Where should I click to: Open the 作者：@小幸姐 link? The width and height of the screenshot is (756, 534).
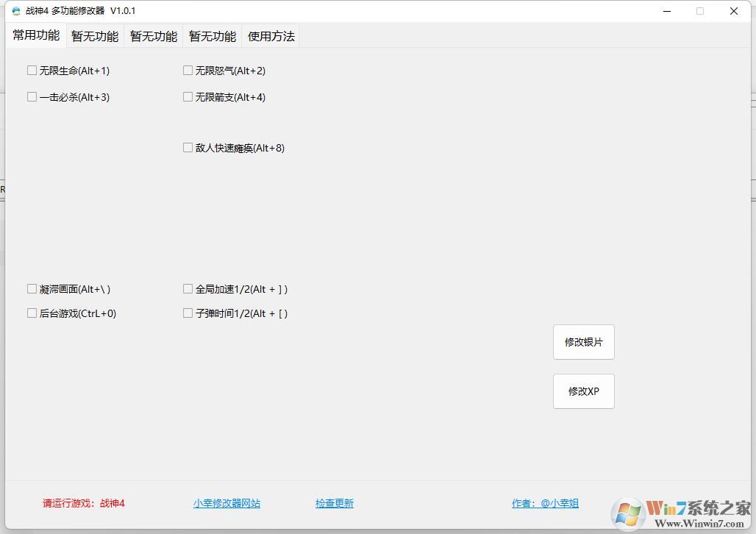[x=545, y=503]
